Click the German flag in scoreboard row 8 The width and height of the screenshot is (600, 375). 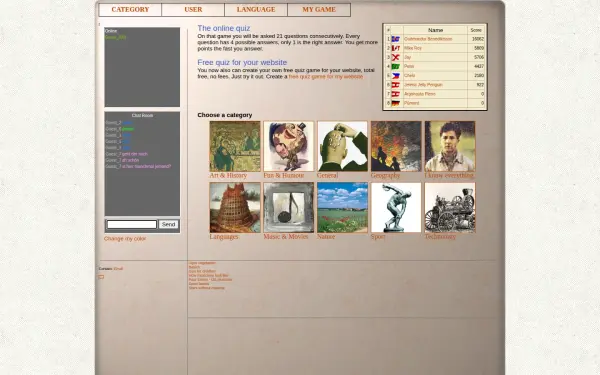point(396,103)
